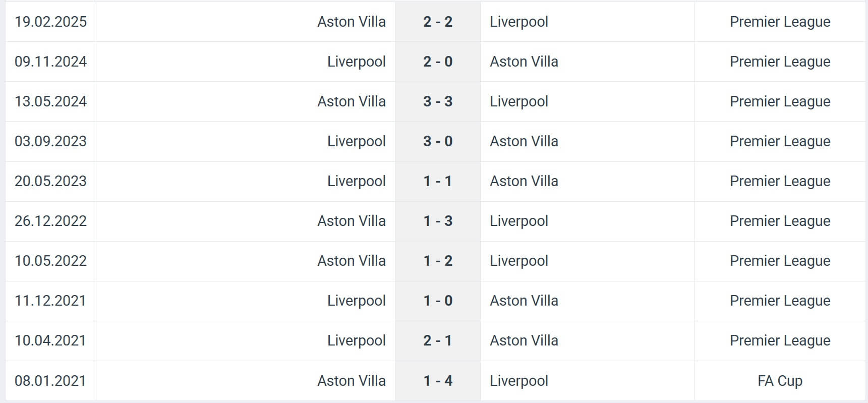Open the 1 - 4 FA Cup score

tap(437, 381)
